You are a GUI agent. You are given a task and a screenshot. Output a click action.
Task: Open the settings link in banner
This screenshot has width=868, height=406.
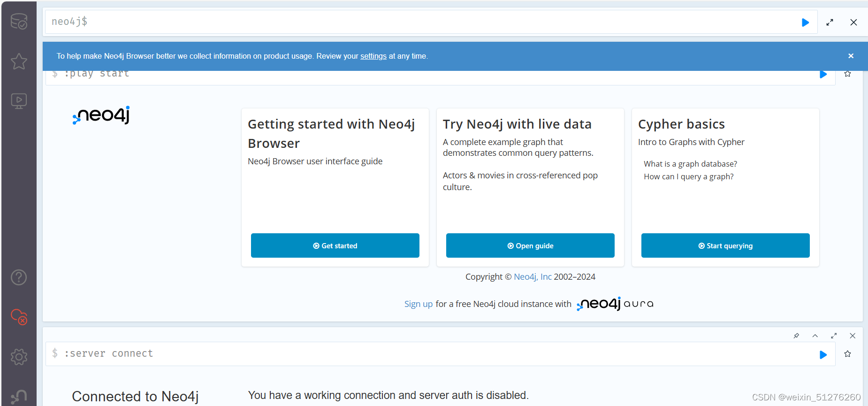tap(373, 56)
